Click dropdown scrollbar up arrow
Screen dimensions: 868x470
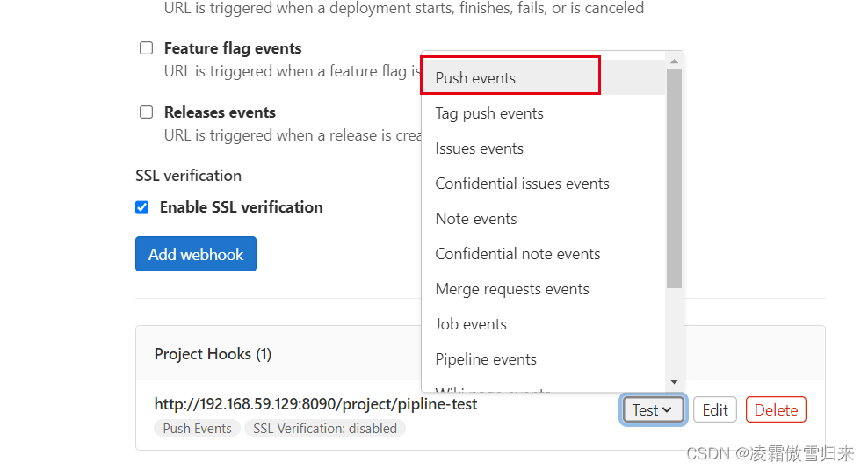(x=674, y=61)
